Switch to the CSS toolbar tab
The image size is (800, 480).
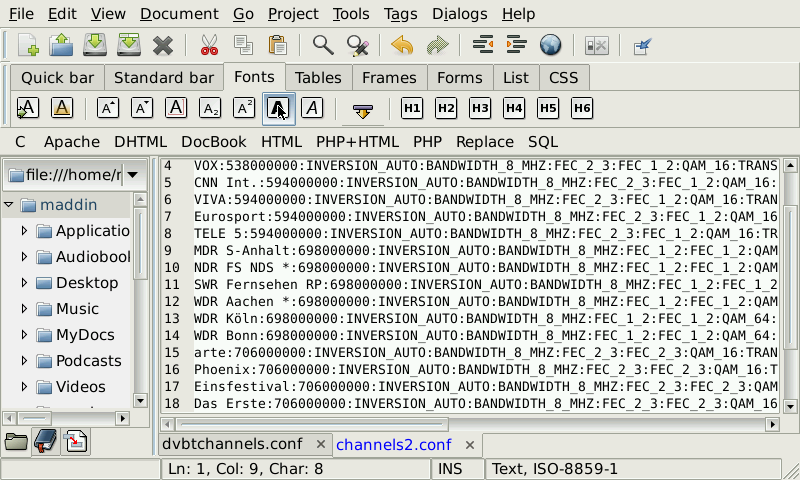pyautogui.click(x=563, y=78)
